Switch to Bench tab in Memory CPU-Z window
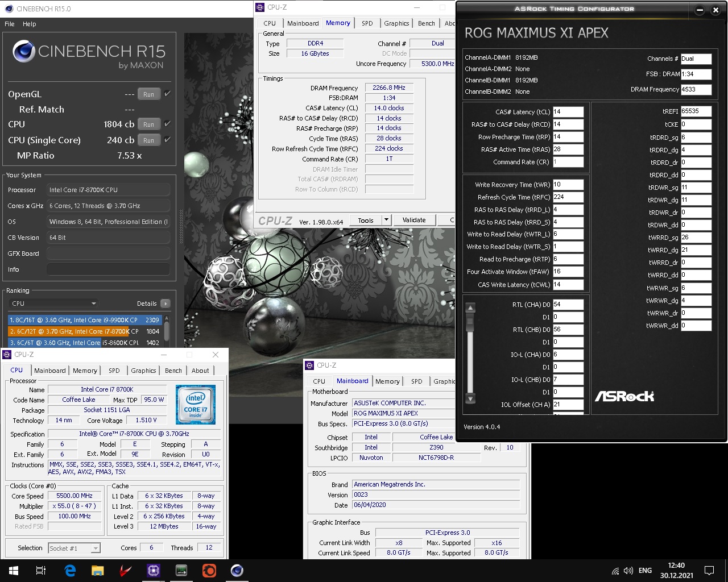This screenshot has width=728, height=582. coord(427,23)
